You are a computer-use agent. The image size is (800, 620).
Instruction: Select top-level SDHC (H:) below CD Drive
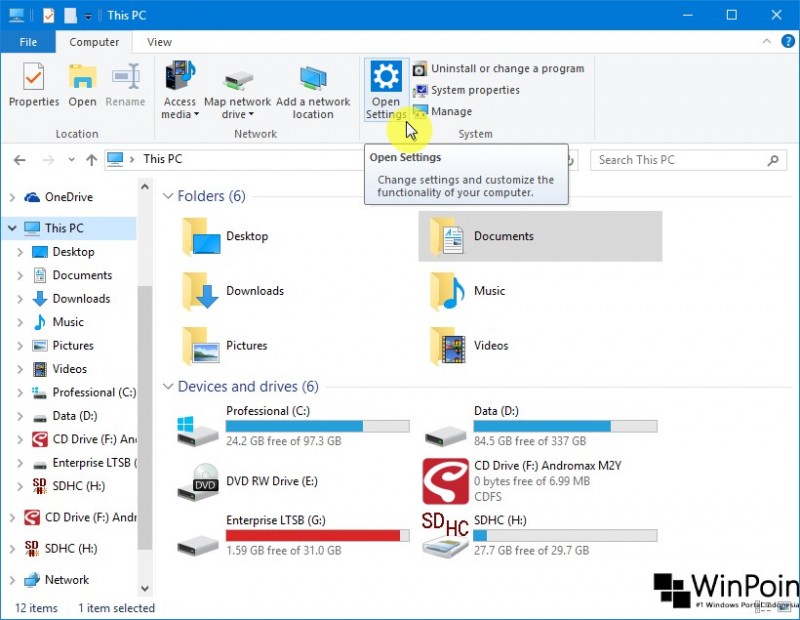pyautogui.click(x=60, y=549)
